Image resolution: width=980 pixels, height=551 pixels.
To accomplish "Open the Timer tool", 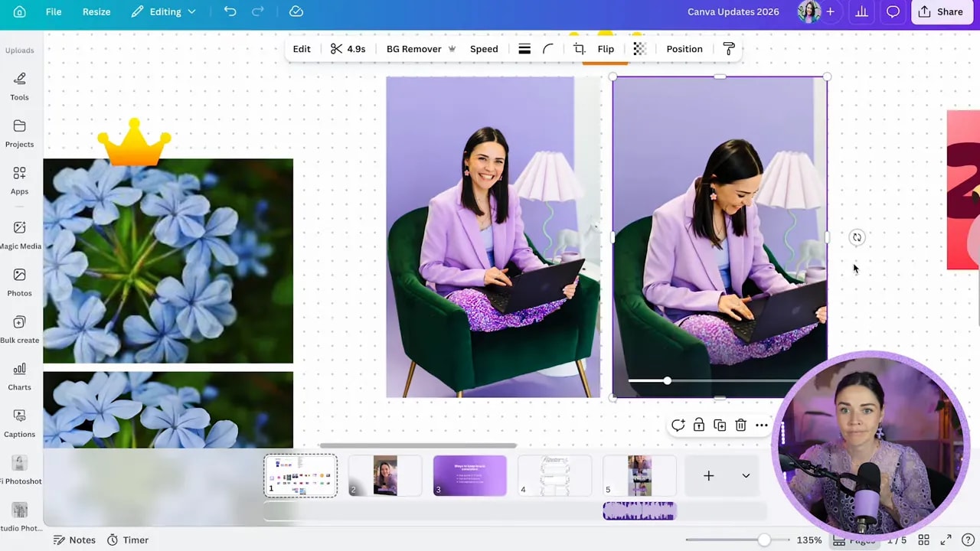I will click(x=127, y=540).
